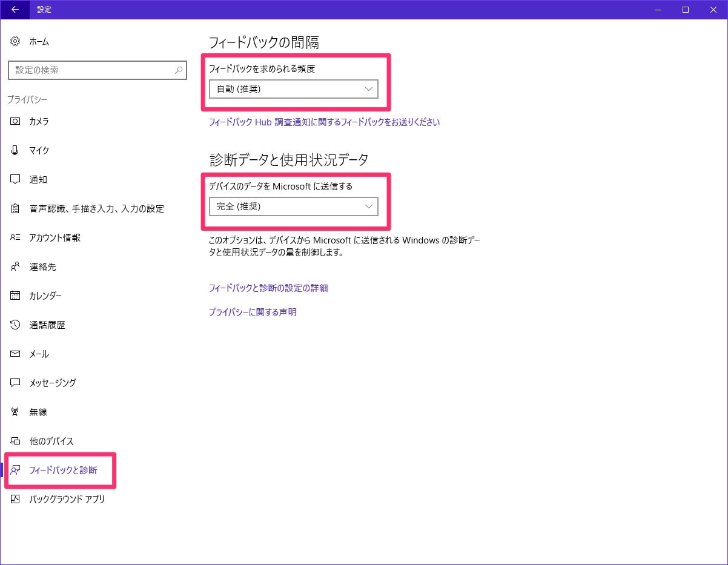Open プライバシーに関する声明 link
Image resolution: width=728 pixels, height=565 pixels.
[x=253, y=312]
